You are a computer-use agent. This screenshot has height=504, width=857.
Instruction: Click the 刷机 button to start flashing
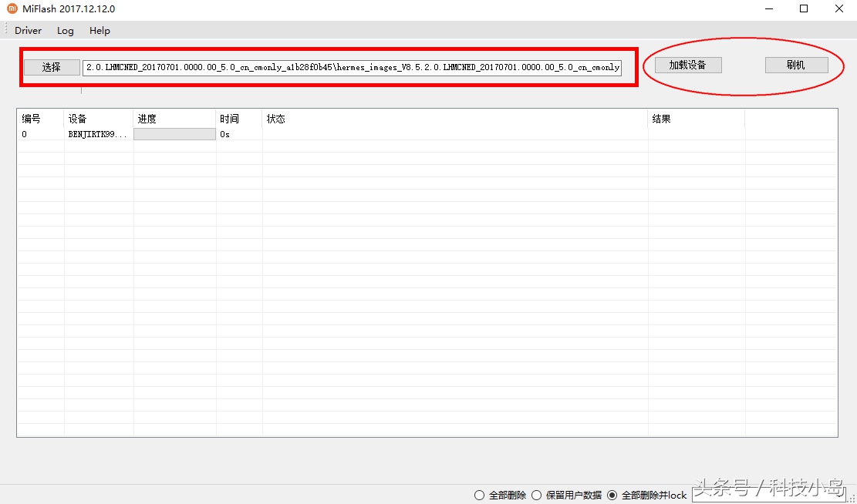(x=796, y=65)
